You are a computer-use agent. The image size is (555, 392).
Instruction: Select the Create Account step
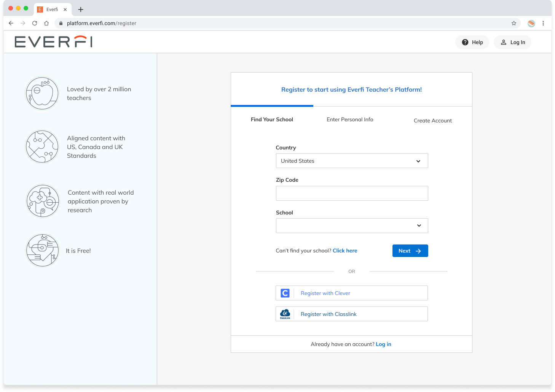(433, 121)
